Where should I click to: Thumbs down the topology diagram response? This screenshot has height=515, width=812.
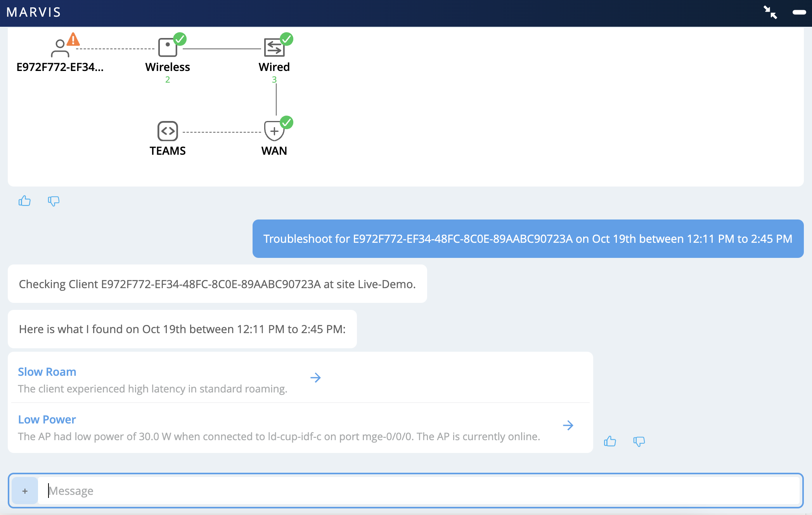click(54, 201)
